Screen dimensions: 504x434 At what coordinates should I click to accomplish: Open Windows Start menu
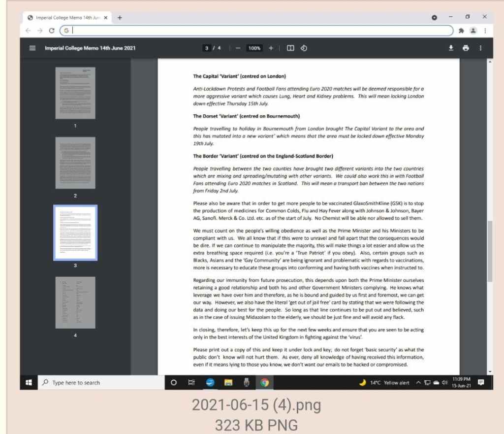coord(29,382)
